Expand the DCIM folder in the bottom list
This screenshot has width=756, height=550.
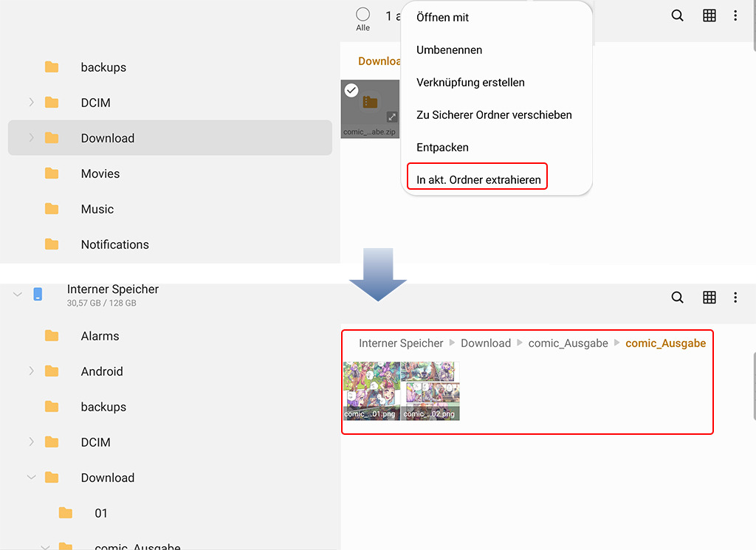click(31, 442)
